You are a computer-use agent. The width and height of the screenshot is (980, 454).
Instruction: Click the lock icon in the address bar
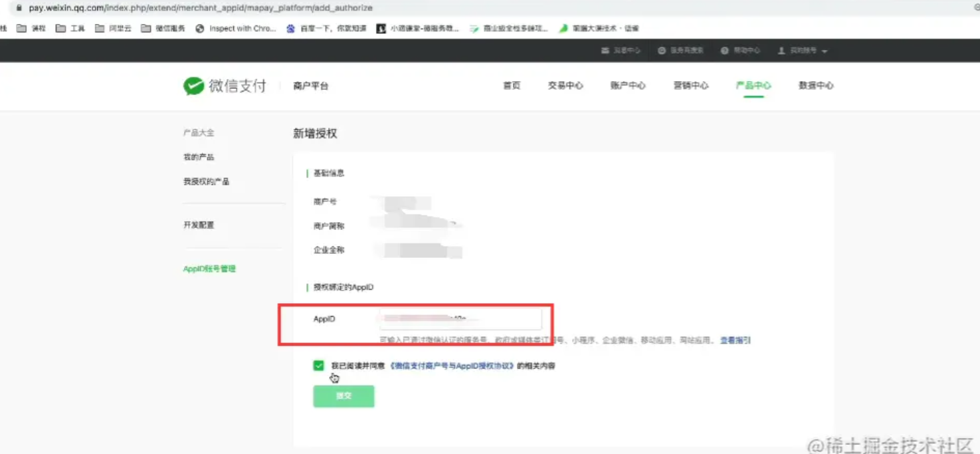(19, 8)
